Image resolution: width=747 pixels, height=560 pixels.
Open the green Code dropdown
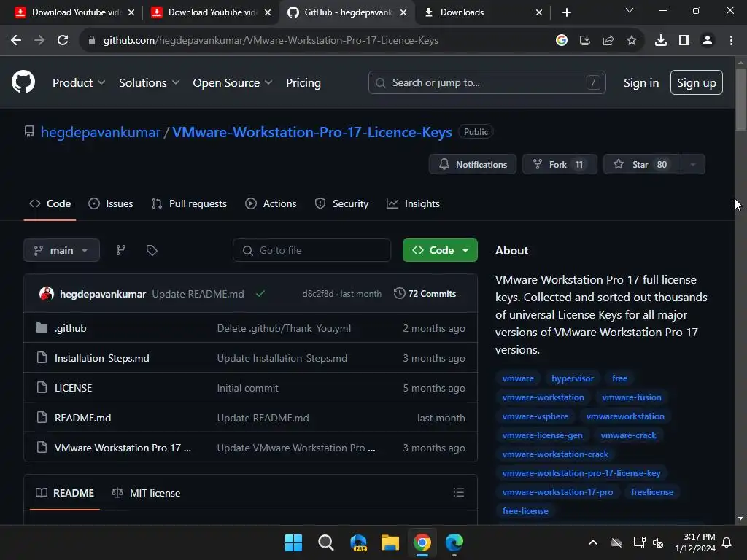pyautogui.click(x=440, y=250)
